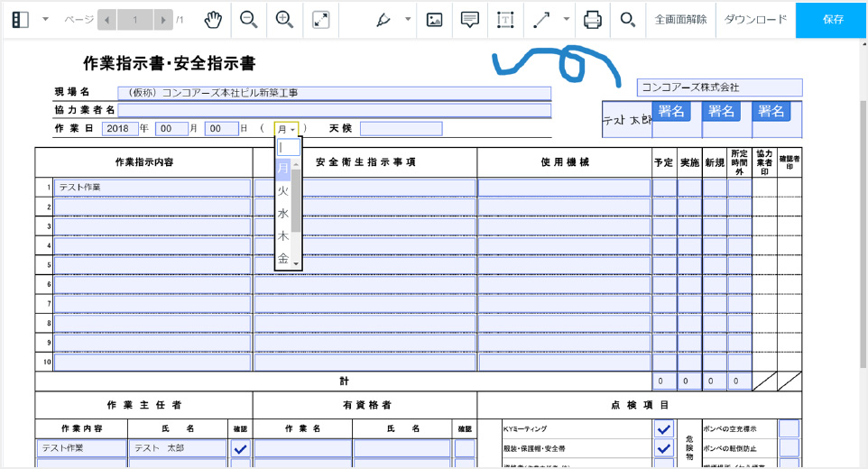Choose 木 from the weekday list

[283, 235]
